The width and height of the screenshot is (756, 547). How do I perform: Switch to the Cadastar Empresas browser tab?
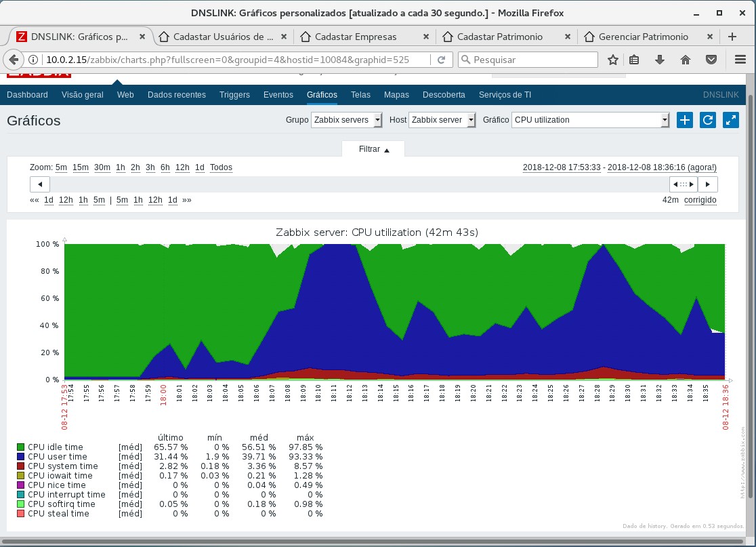(x=365, y=37)
